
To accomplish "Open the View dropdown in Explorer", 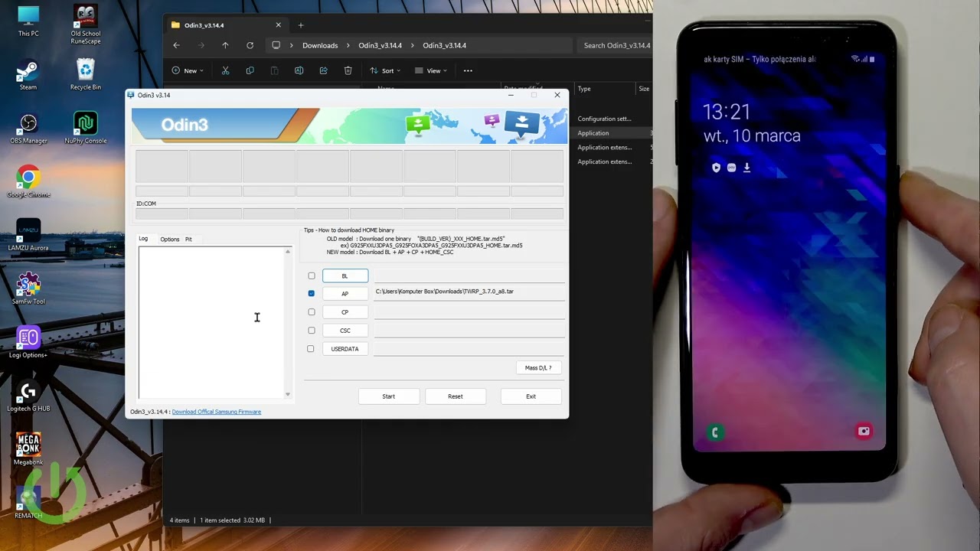I will 431,70.
